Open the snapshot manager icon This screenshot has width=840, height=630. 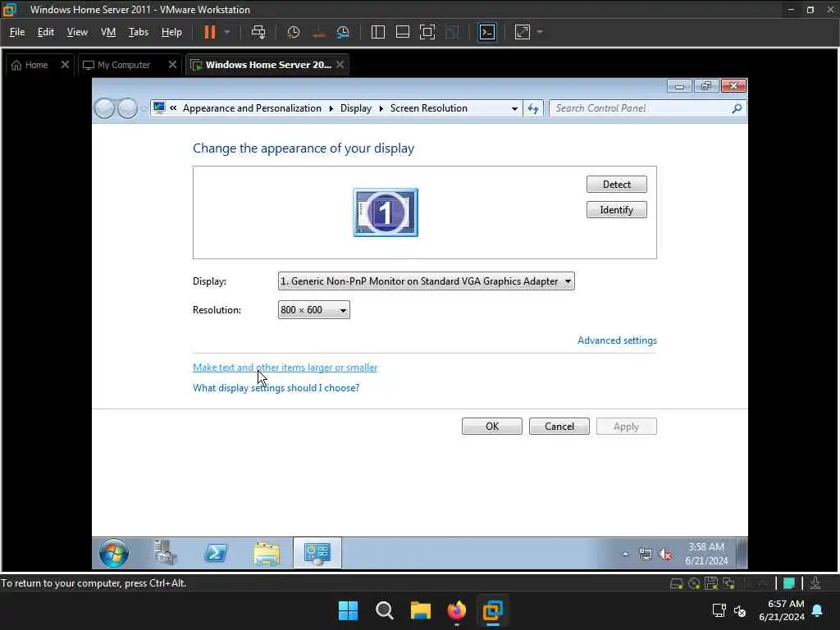pos(343,32)
